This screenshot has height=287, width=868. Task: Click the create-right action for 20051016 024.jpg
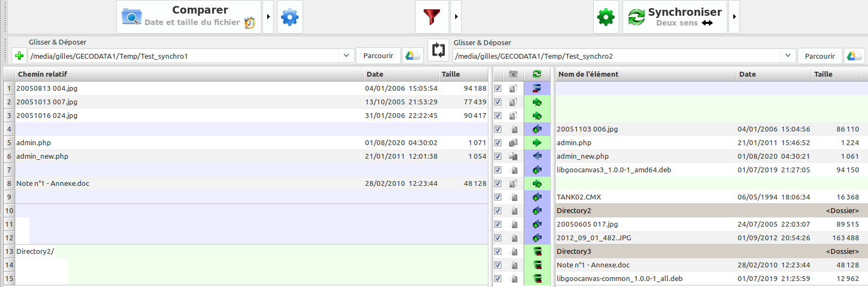pos(537,115)
